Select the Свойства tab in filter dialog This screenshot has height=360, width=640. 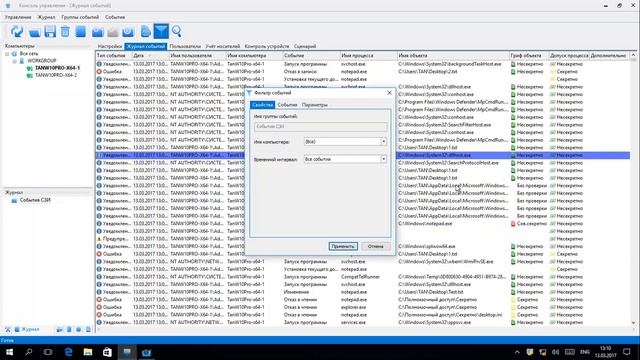point(262,105)
